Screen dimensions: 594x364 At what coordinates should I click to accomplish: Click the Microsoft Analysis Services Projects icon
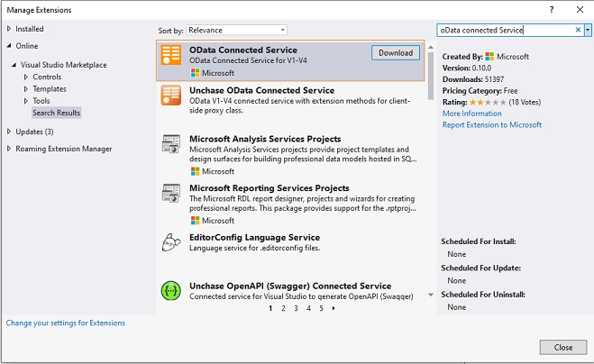171,143
